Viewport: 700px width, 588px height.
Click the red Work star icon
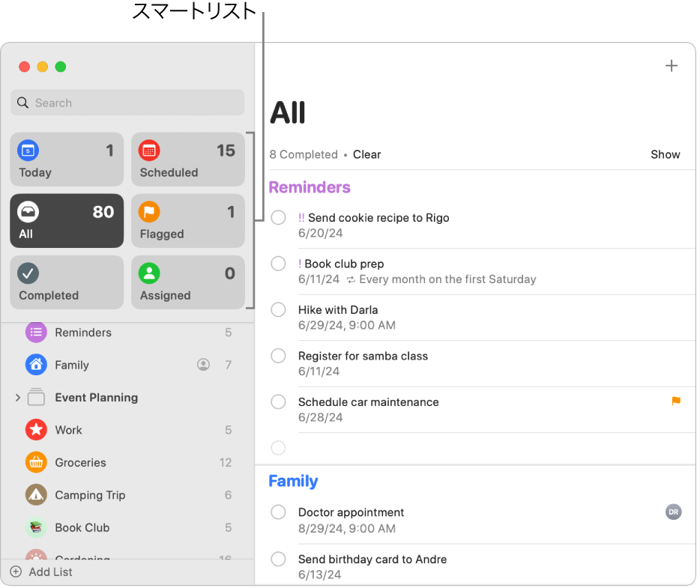pyautogui.click(x=36, y=430)
